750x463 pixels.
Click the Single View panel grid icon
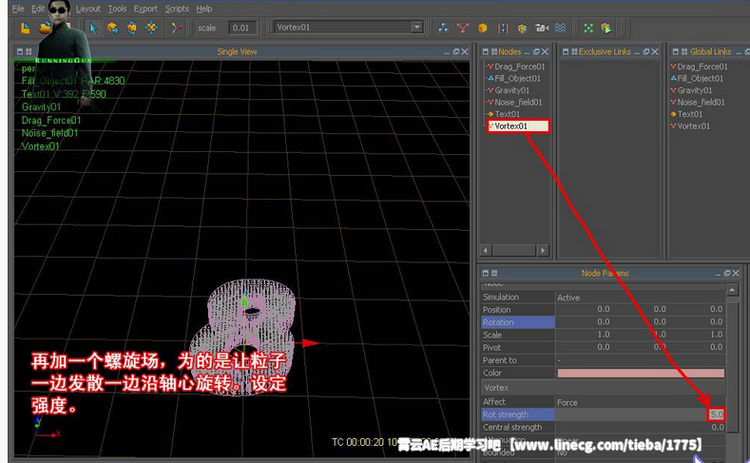(28, 52)
